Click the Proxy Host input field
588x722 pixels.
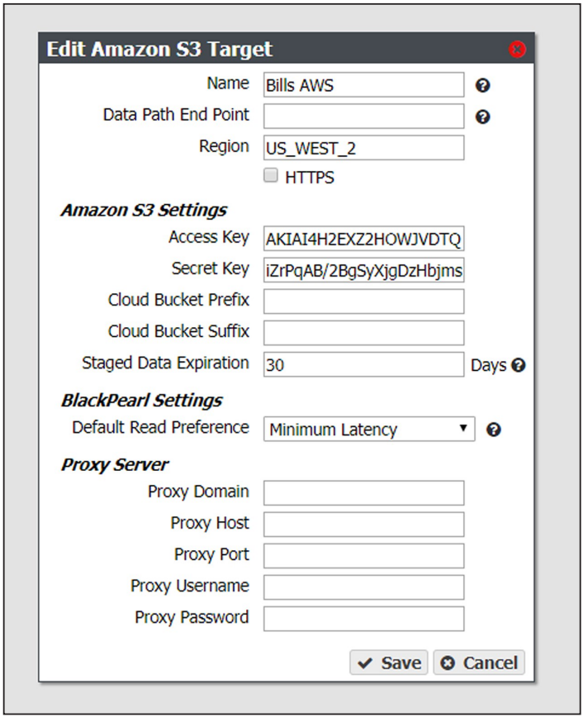(363, 525)
